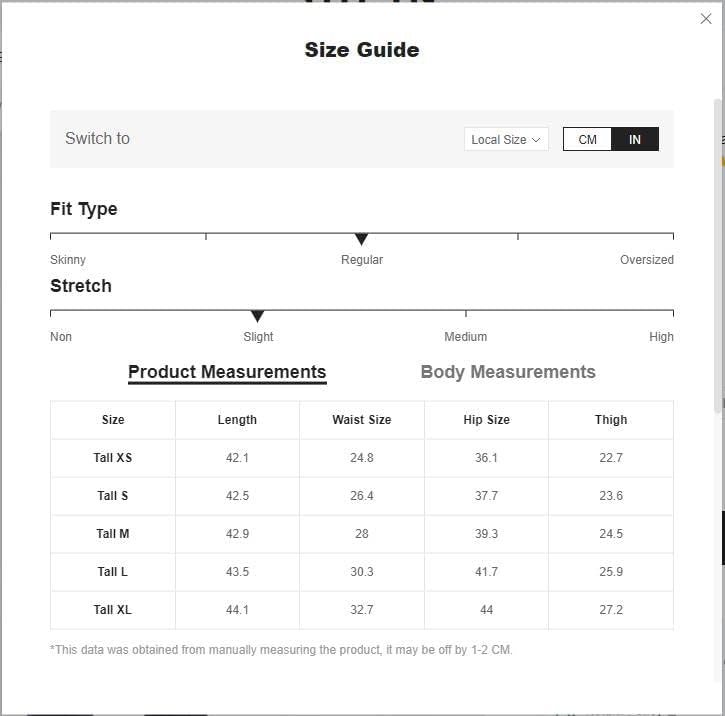This screenshot has width=725, height=716.
Task: Open the Local Size dropdown
Action: pos(506,140)
